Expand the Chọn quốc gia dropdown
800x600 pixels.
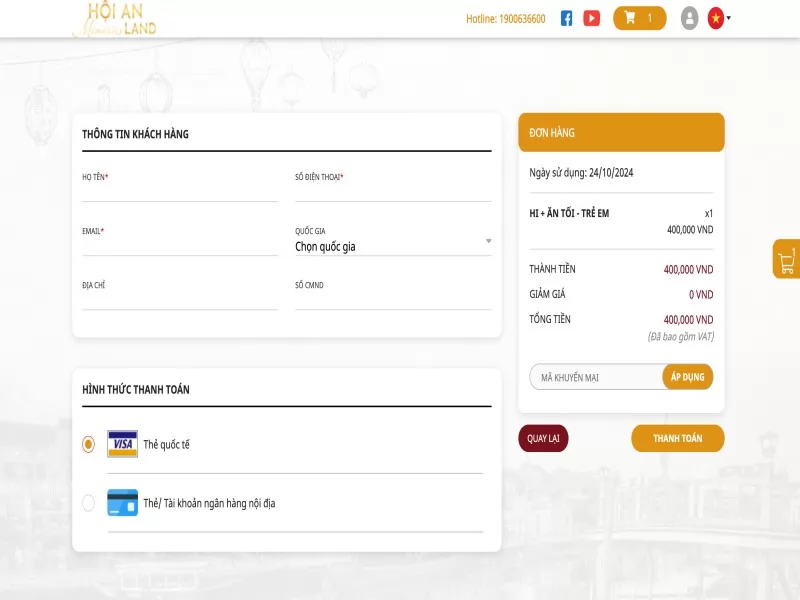tap(392, 246)
